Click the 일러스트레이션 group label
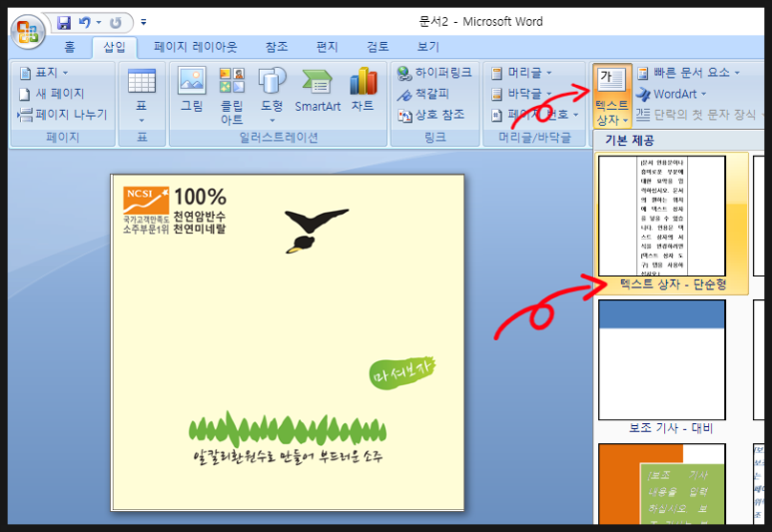 click(x=279, y=138)
